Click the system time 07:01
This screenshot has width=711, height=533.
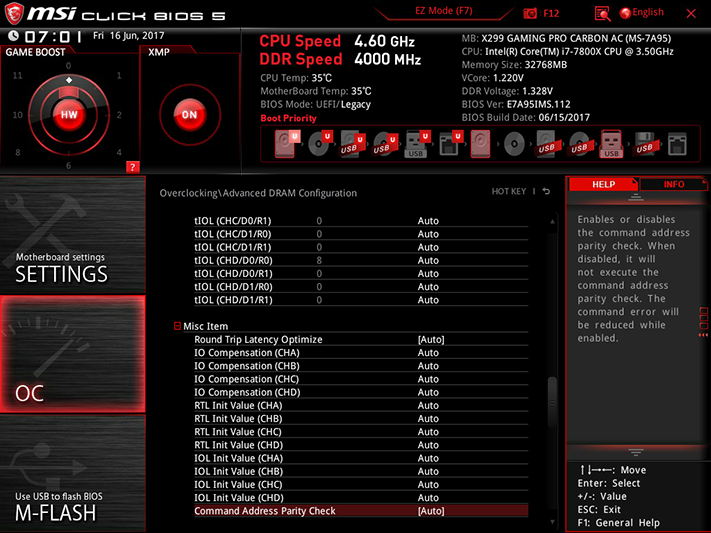point(54,36)
